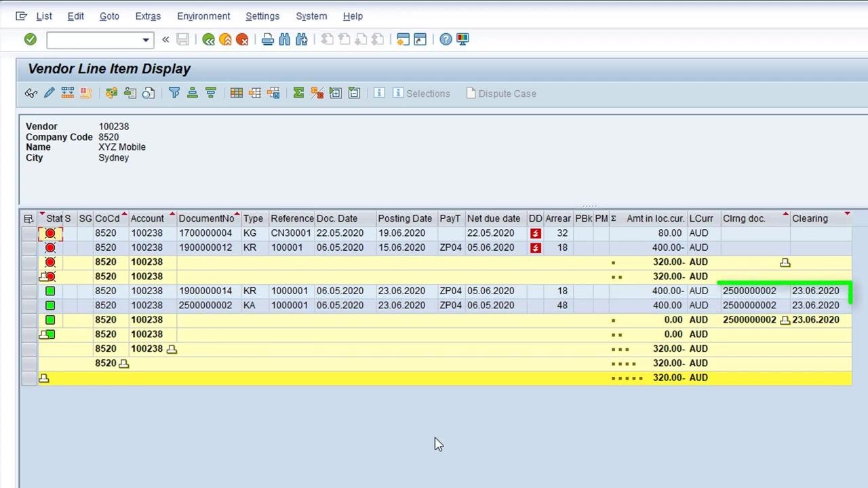Collapse the green status subtotal group icon
Screen dimensions: 868x488
click(43, 334)
